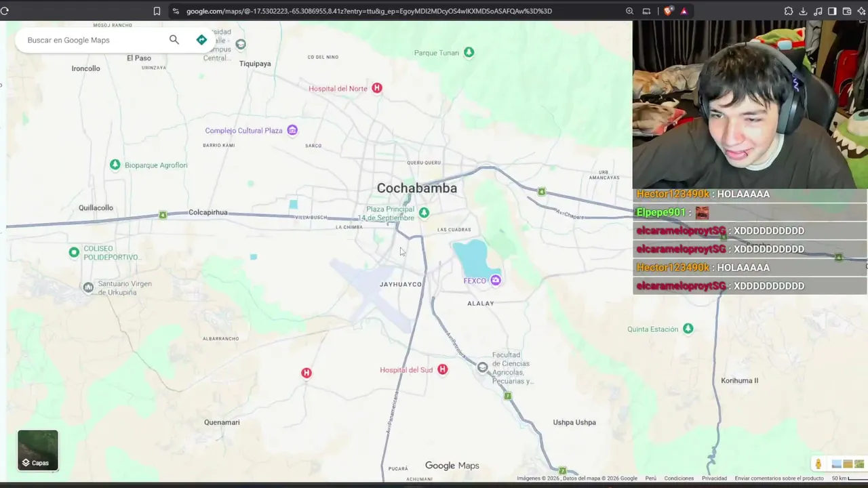Screen dimensions: 868x488
Task: Click the search magnifier in Google Maps
Action: click(174, 40)
